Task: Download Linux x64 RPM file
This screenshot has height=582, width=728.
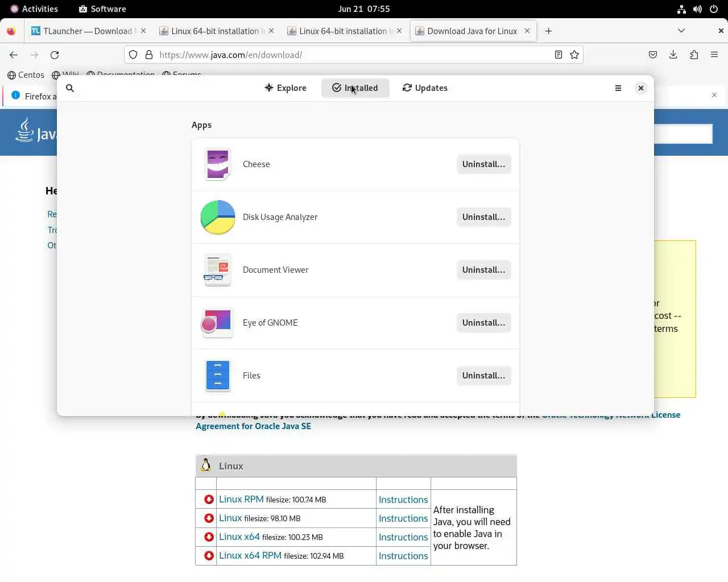Action: [250, 555]
